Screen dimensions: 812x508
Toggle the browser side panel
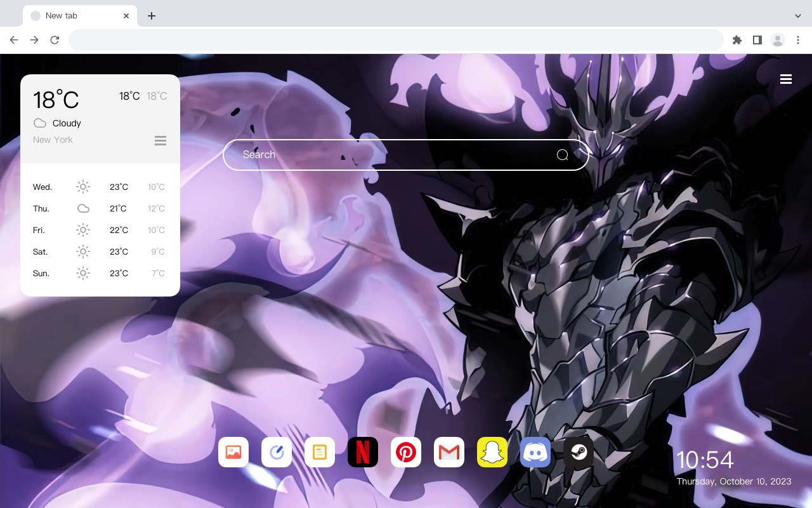click(x=757, y=40)
